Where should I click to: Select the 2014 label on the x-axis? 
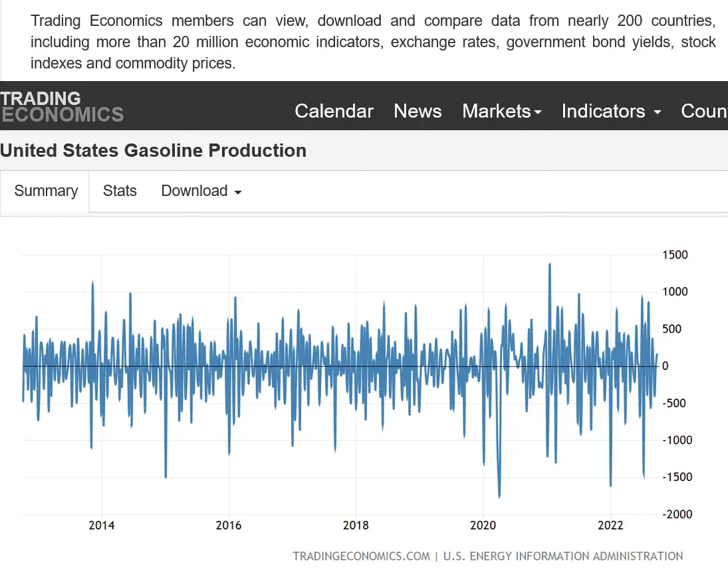(102, 526)
